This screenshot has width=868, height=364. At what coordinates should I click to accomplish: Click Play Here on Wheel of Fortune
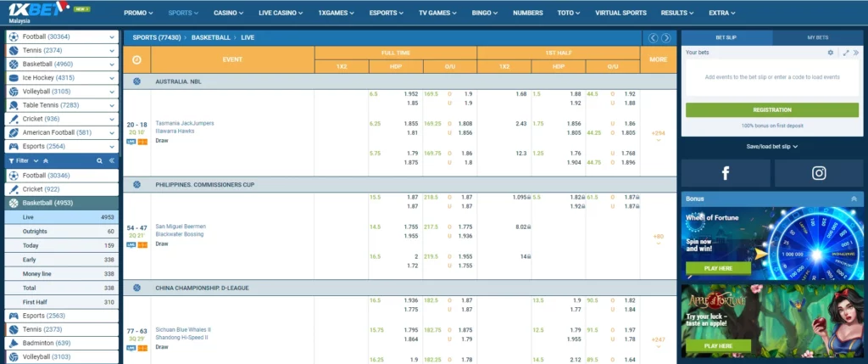pos(717,268)
